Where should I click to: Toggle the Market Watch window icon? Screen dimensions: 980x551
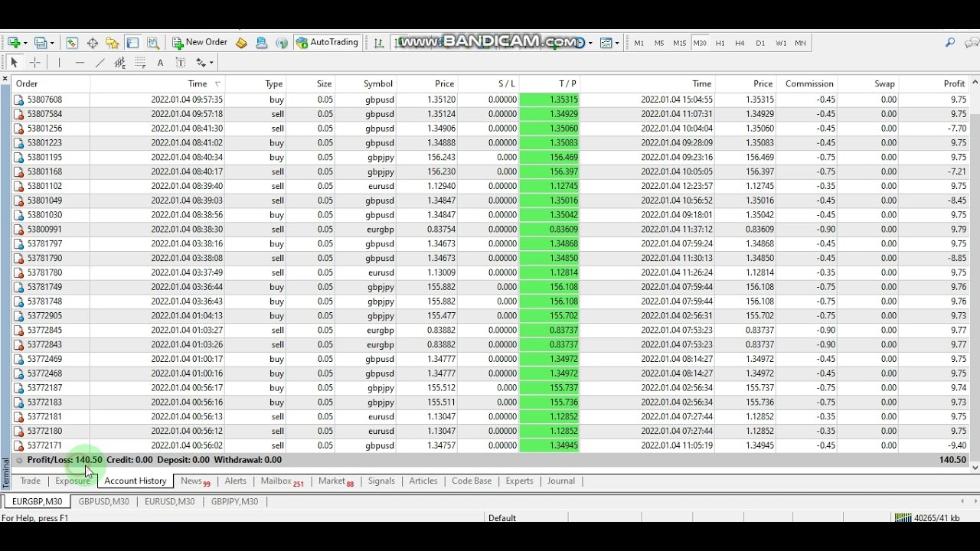72,43
